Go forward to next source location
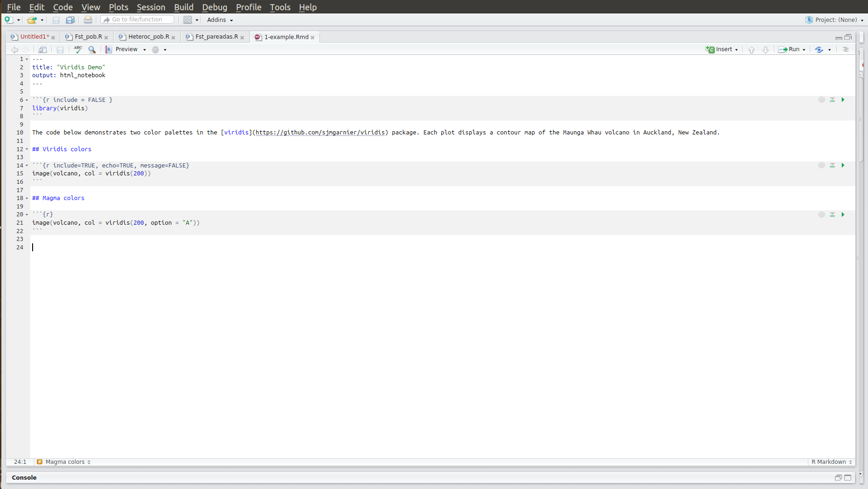868x489 pixels. (26, 49)
